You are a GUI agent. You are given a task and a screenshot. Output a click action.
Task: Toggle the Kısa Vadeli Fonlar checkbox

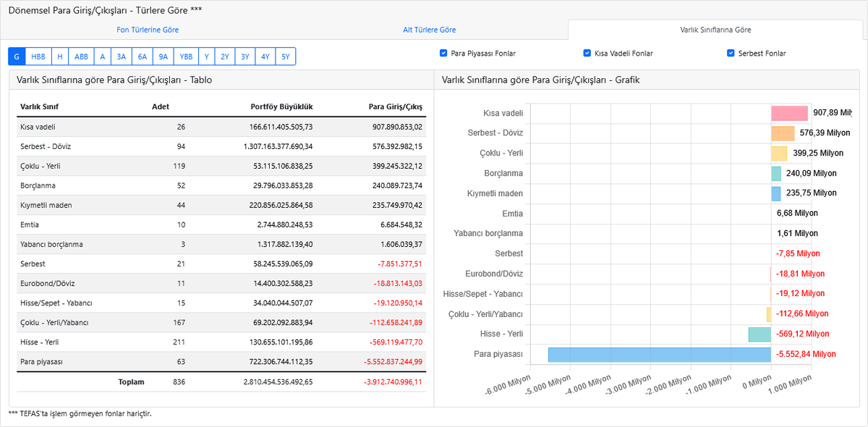pos(587,53)
